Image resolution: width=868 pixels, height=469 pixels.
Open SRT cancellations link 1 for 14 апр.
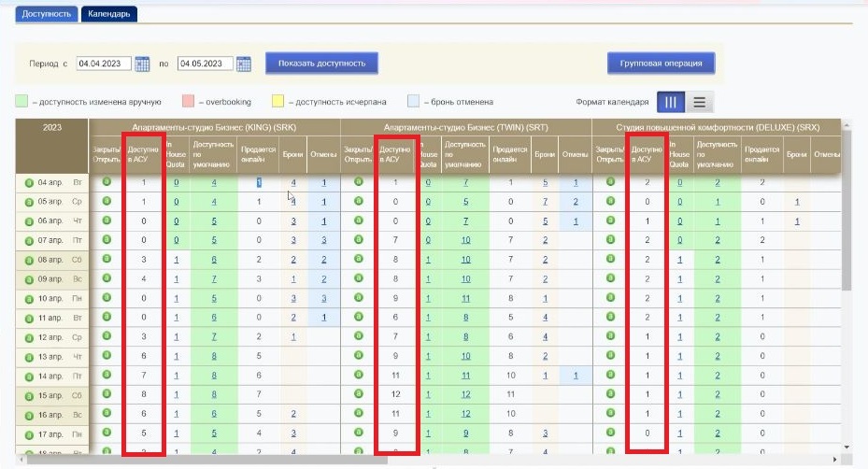click(576, 376)
